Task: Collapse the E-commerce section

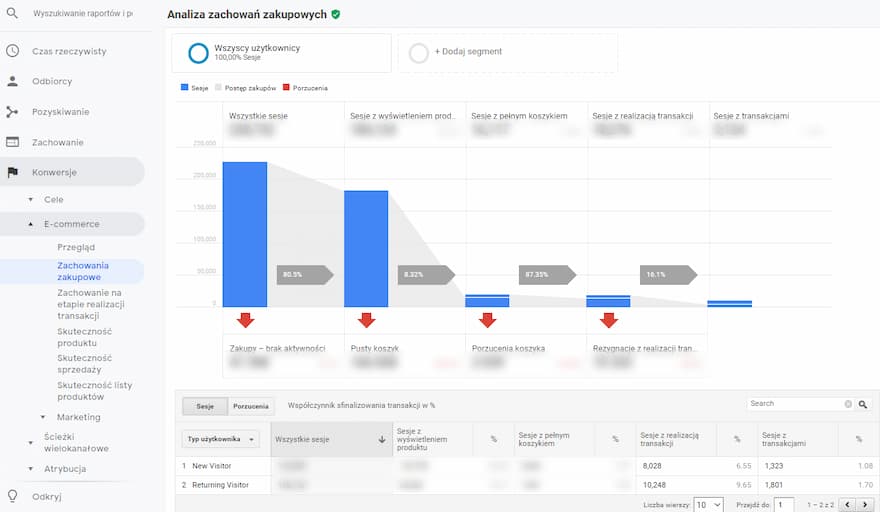Action: 31,224
